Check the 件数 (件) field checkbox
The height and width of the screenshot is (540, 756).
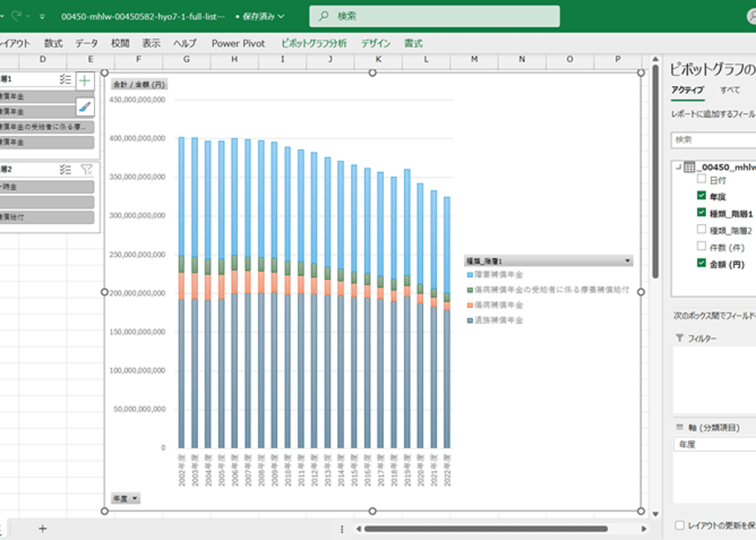click(x=701, y=246)
